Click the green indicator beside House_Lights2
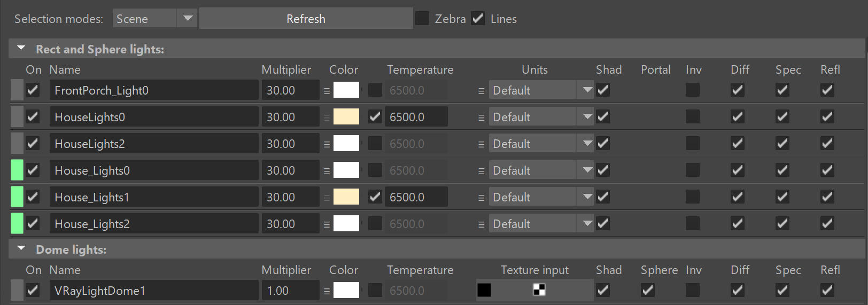868x305 pixels. pyautogui.click(x=17, y=224)
